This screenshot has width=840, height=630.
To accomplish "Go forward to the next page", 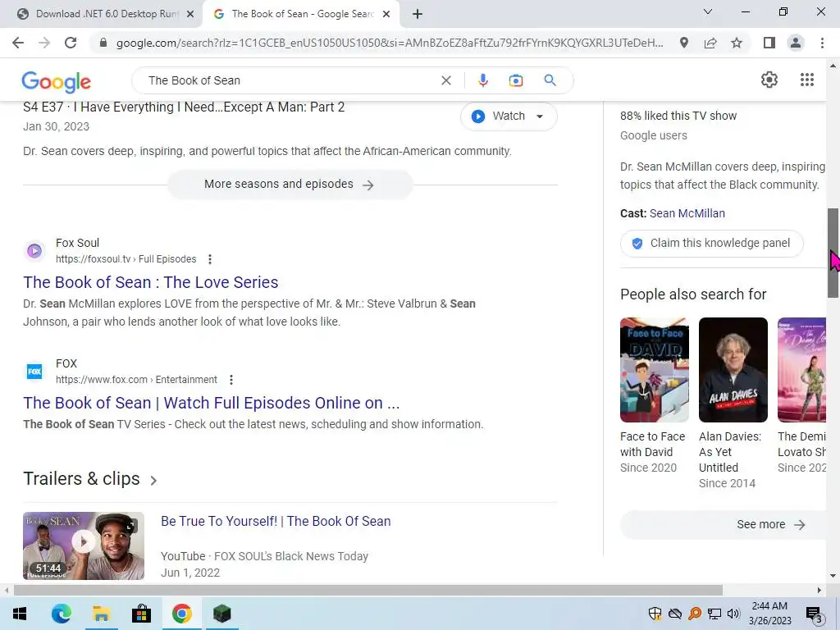I will pyautogui.click(x=44, y=43).
